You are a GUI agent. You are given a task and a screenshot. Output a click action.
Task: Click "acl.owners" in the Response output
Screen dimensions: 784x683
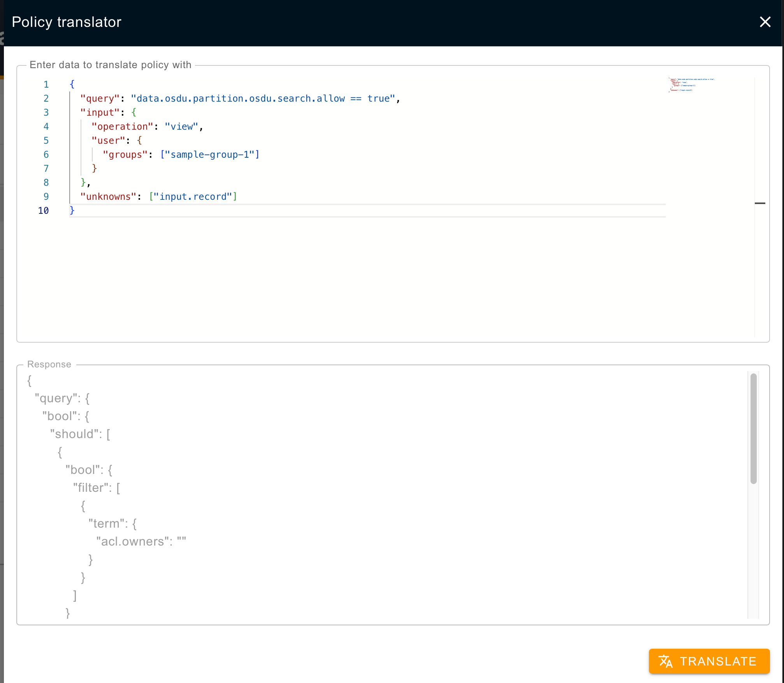pyautogui.click(x=133, y=541)
